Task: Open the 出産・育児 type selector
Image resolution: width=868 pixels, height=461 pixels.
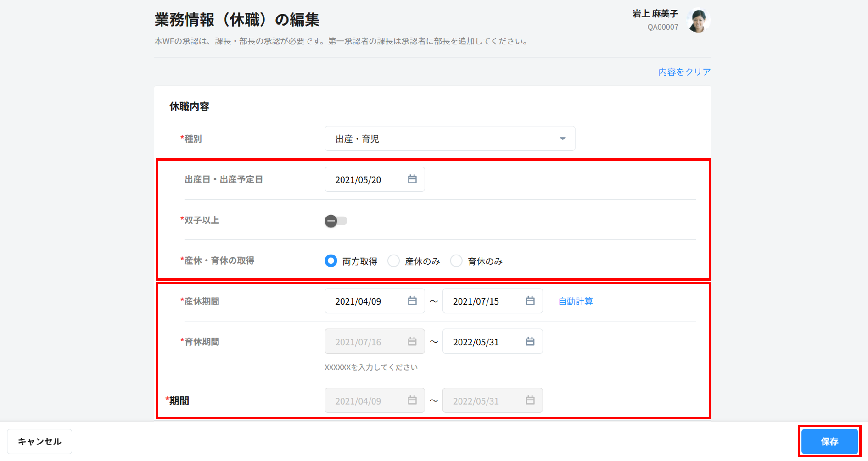Action: [x=441, y=139]
